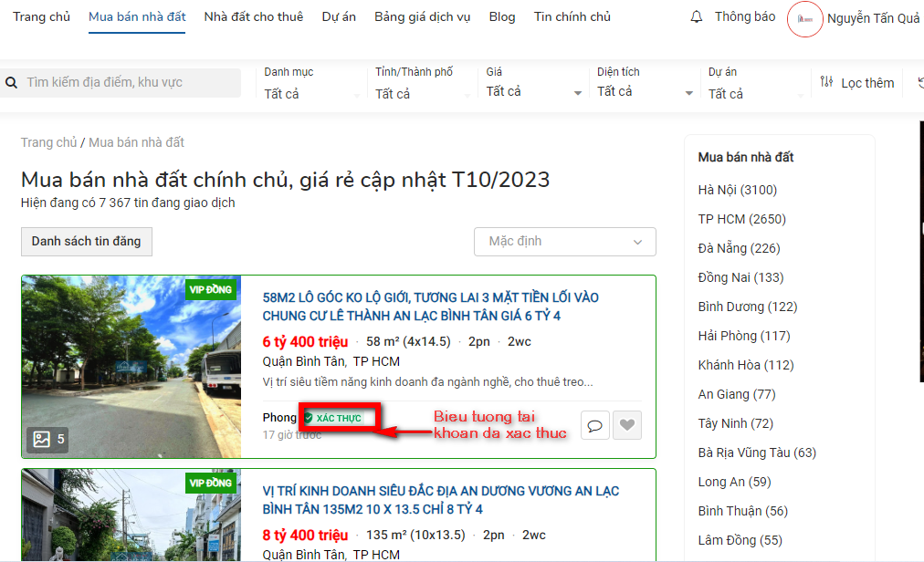924x562 pixels.
Task: Click the VIP ĐỒNG badge on the first listing
Action: [x=211, y=290]
